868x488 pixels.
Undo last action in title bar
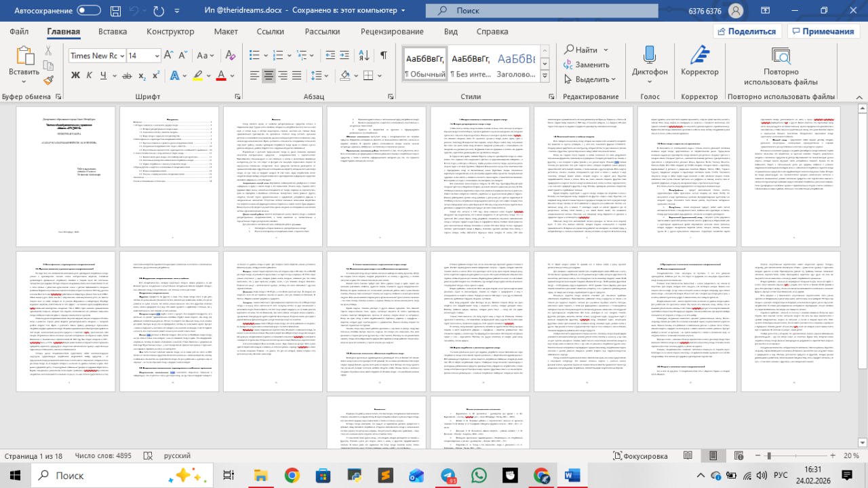[134, 11]
